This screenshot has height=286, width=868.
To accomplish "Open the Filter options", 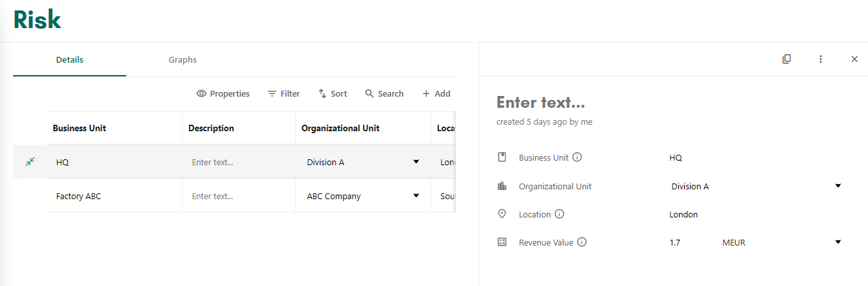I will [x=283, y=93].
